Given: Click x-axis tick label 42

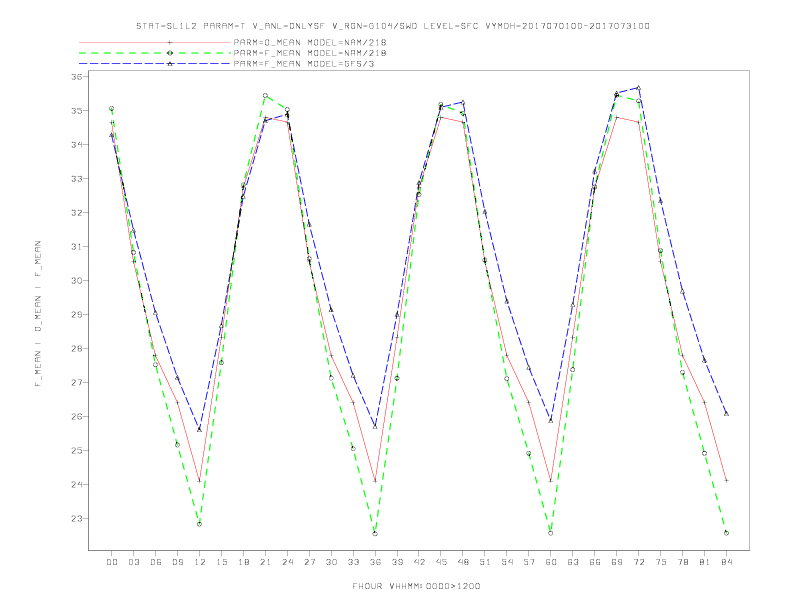Looking at the screenshot, I should click(x=419, y=562).
